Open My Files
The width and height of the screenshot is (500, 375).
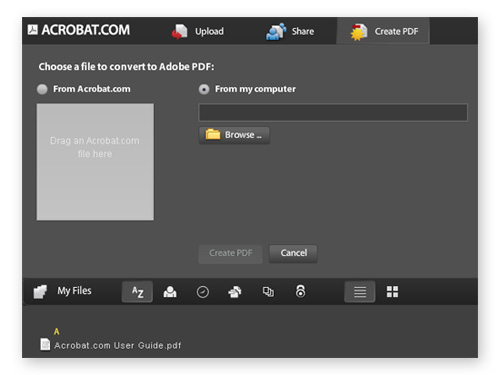click(74, 291)
